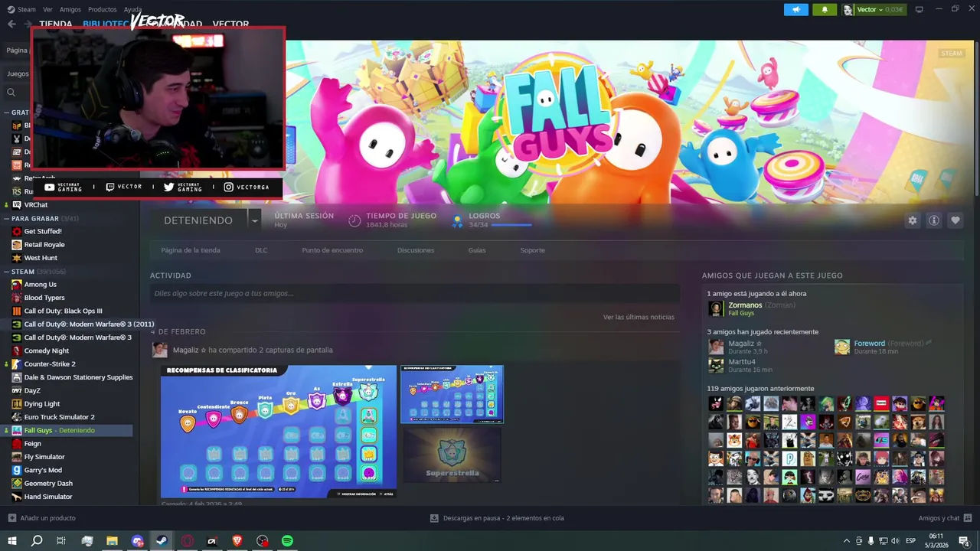Select Garry's Mod in library

(43, 470)
